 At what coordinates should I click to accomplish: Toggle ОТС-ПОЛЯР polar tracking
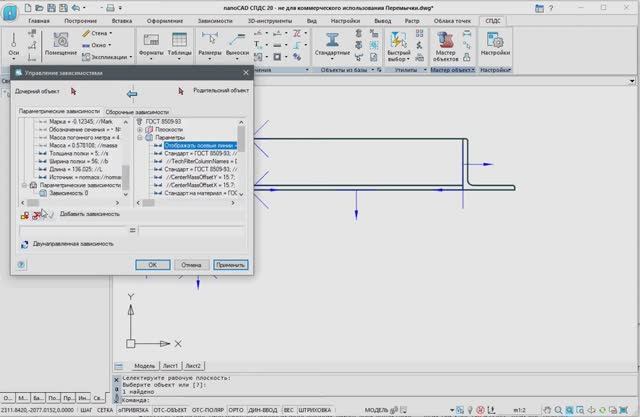click(208, 410)
